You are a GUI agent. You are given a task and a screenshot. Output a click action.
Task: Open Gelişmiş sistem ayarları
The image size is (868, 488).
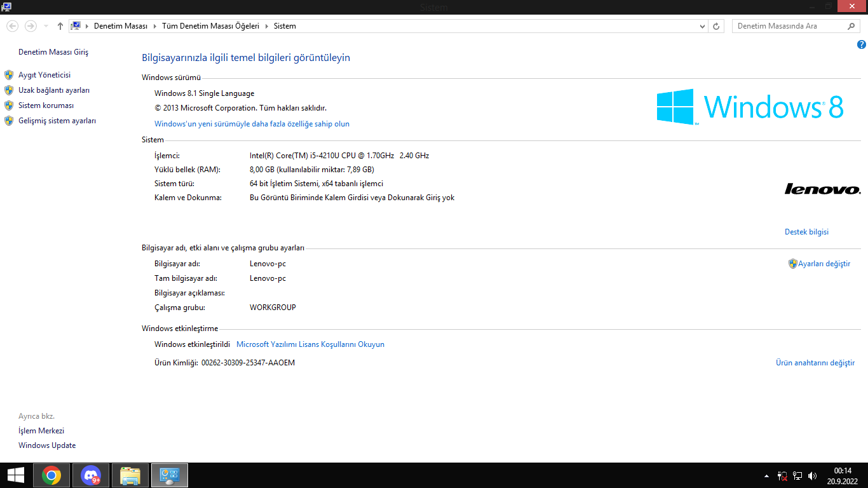57,121
